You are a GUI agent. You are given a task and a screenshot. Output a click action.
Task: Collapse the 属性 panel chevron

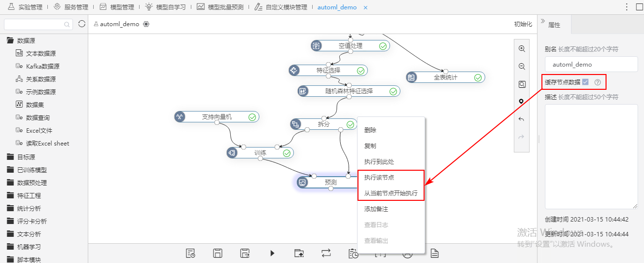pos(543,21)
